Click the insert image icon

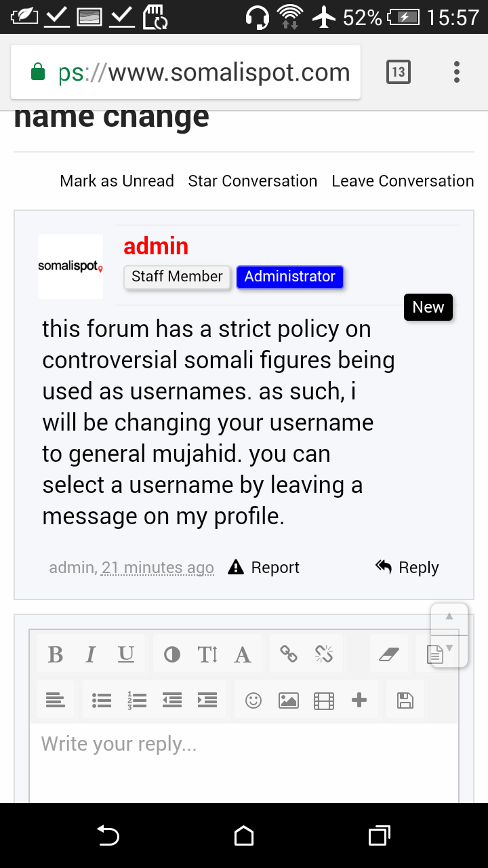coord(289,701)
